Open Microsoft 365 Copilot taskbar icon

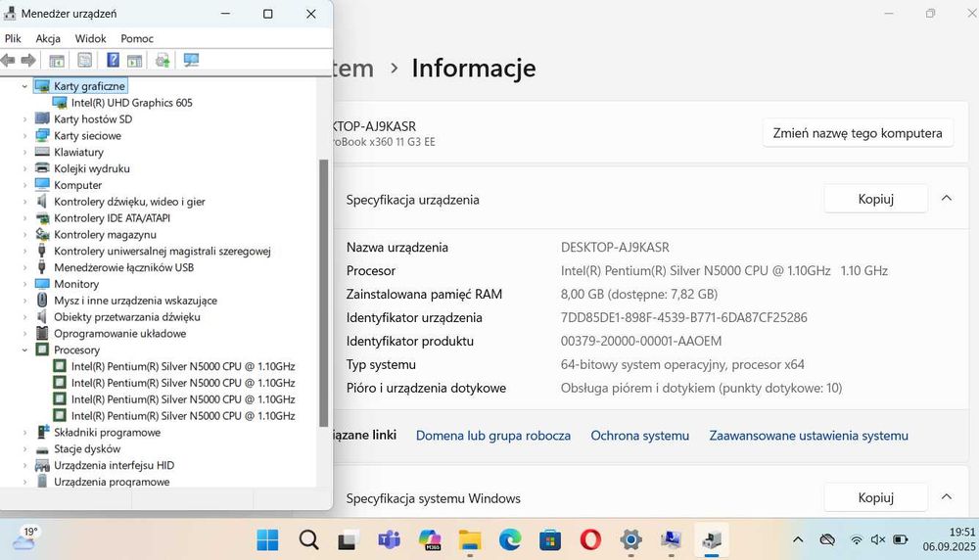tap(430, 540)
